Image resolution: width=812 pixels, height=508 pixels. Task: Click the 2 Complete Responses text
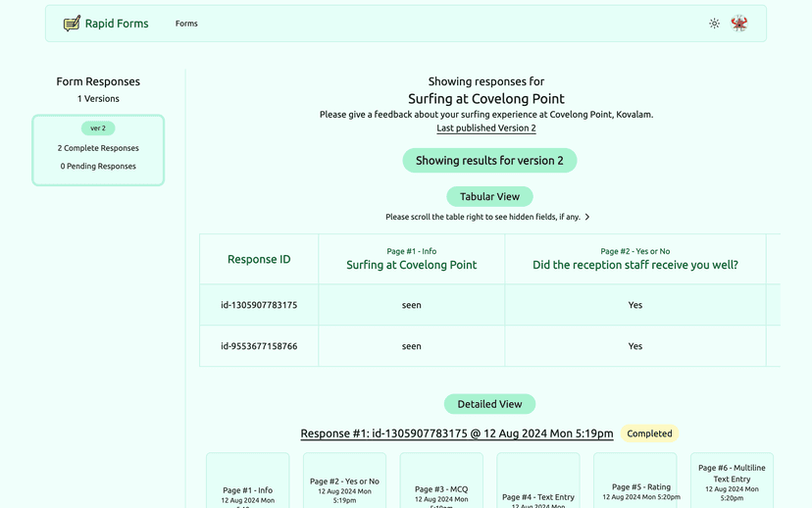tap(98, 148)
